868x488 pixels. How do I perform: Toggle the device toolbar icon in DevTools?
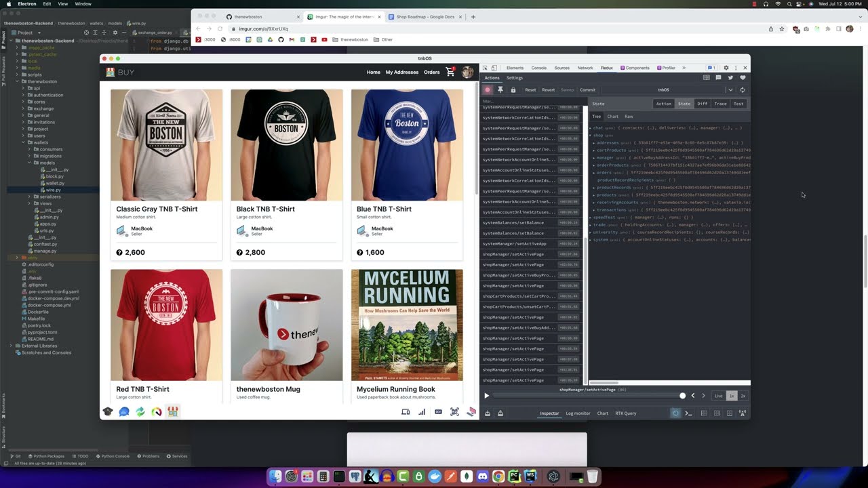[x=494, y=68]
